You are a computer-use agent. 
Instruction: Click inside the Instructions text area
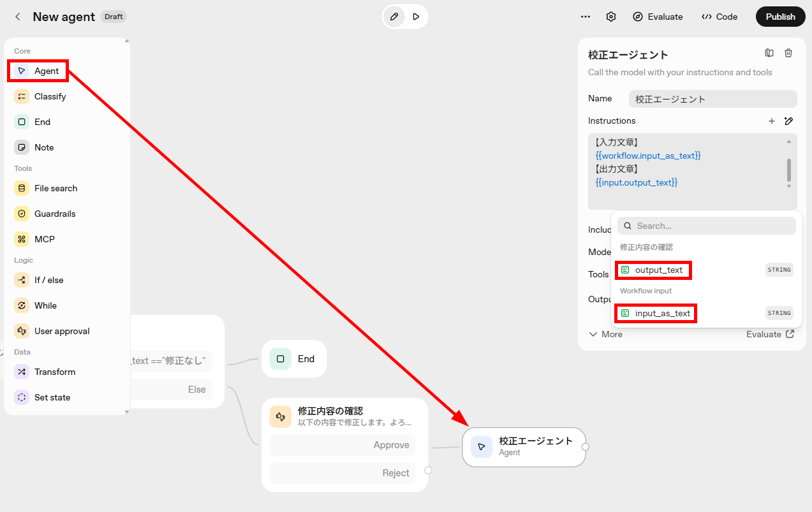coord(693,172)
